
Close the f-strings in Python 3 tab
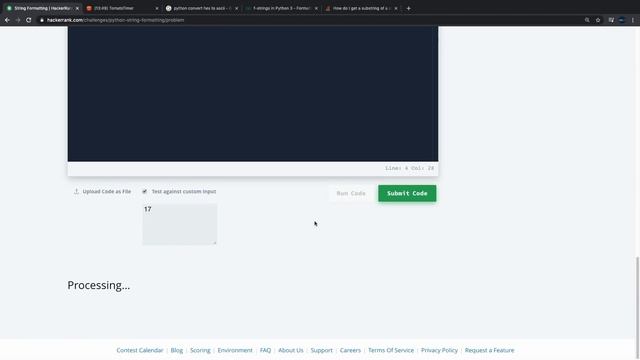[x=316, y=8]
